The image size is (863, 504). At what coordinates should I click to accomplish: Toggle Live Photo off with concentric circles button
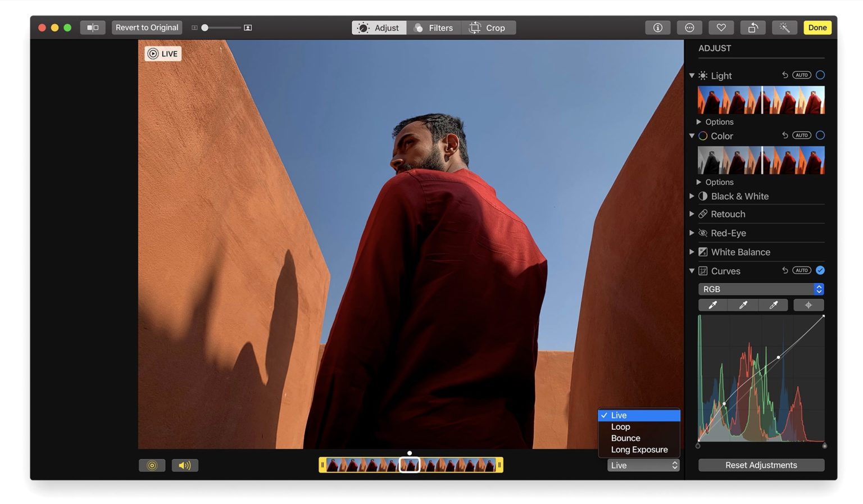click(x=152, y=465)
